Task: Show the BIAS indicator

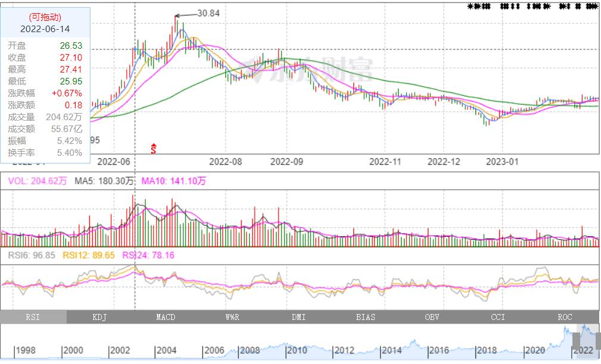Action: [x=365, y=317]
